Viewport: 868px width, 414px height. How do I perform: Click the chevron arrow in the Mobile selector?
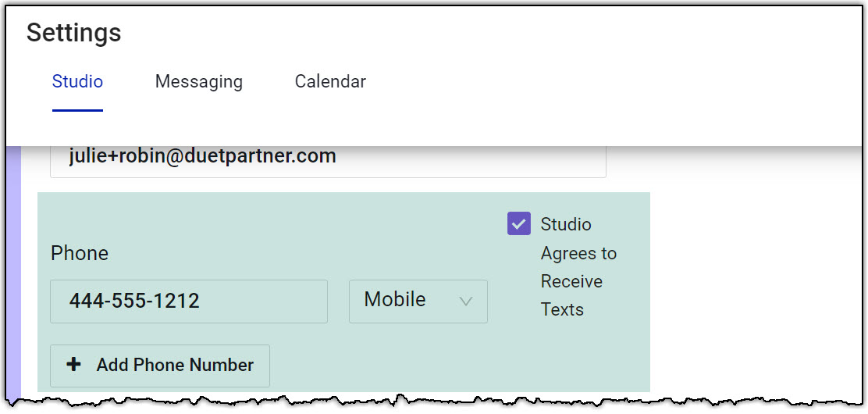(x=466, y=301)
